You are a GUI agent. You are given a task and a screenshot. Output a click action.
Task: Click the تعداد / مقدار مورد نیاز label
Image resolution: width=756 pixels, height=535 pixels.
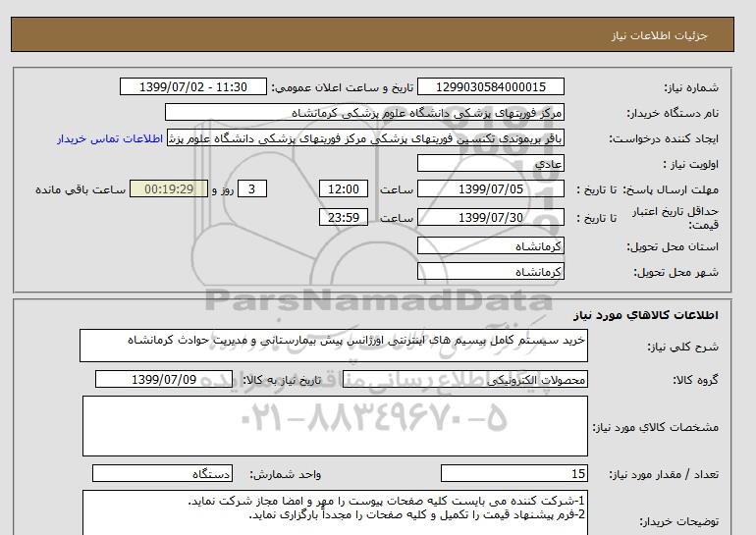point(664,475)
